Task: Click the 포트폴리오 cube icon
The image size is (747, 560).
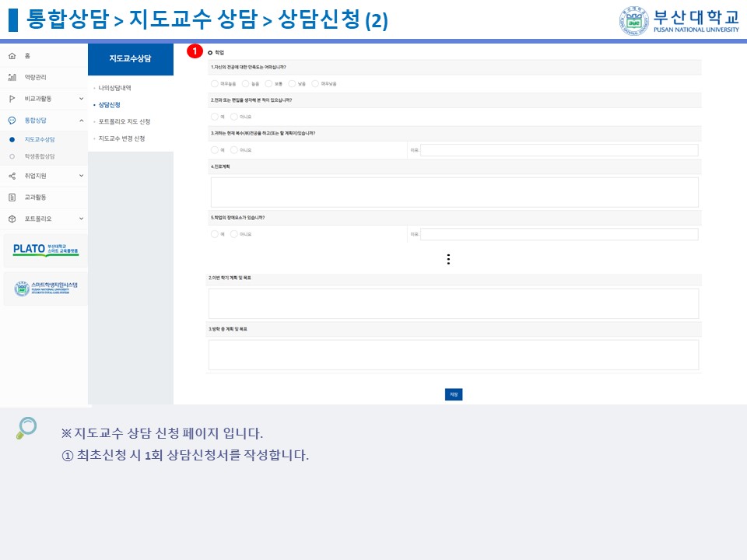Action: pyautogui.click(x=12, y=219)
